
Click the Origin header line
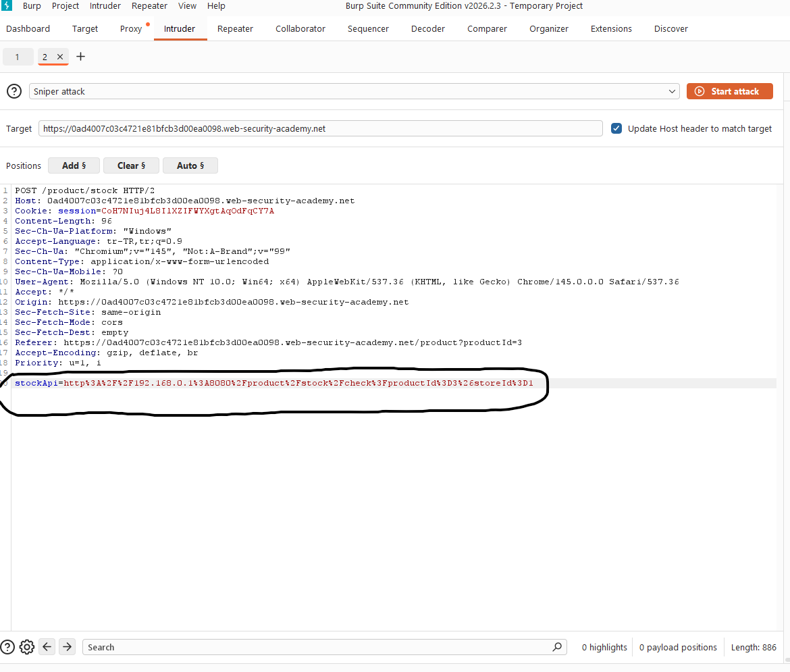211,302
